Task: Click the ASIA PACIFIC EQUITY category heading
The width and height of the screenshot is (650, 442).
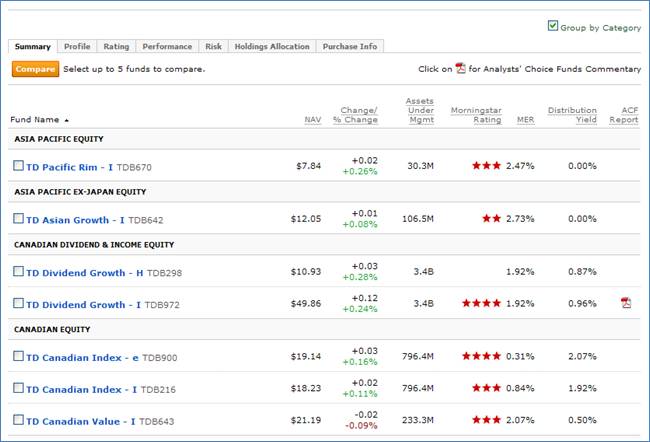Action: (59, 139)
